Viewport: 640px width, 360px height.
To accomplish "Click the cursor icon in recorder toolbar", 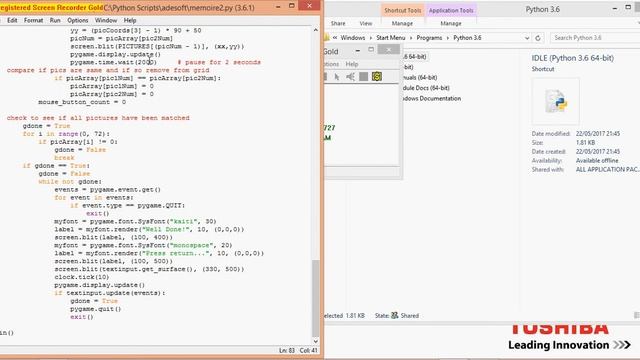I will pos(337,77).
